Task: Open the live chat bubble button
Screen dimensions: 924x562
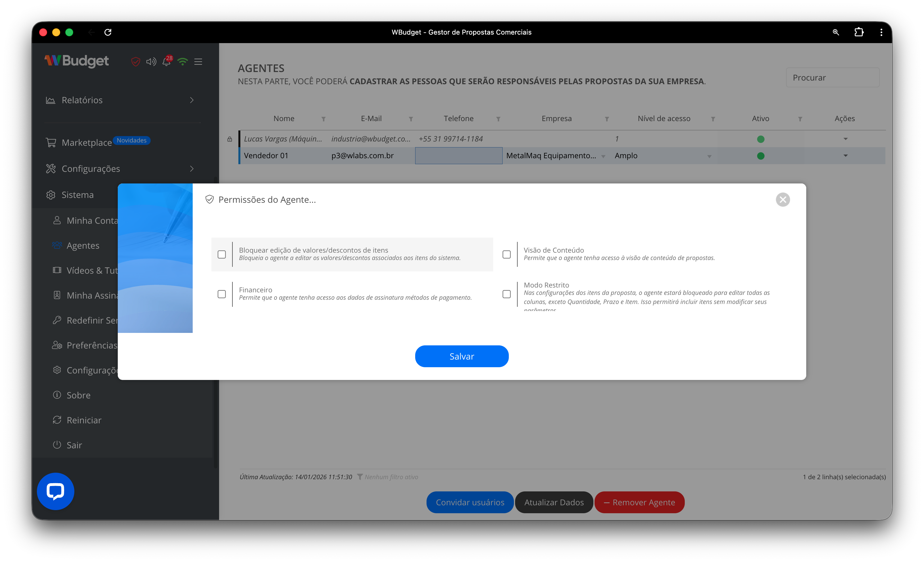Action: (56, 491)
